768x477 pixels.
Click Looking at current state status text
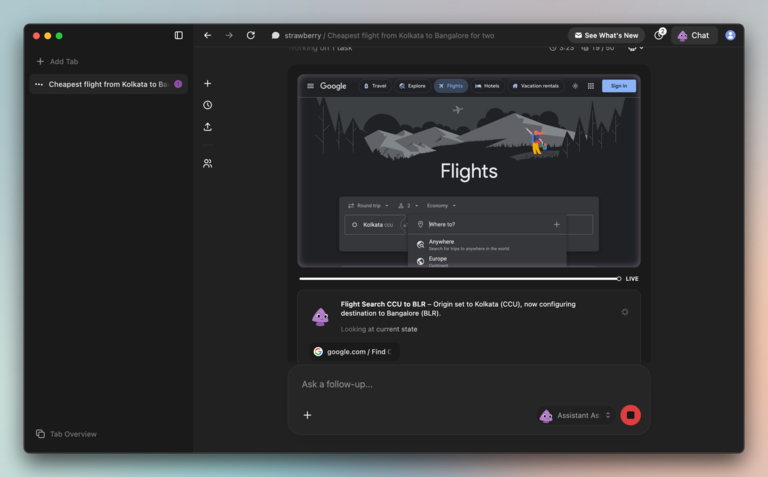[379, 329]
